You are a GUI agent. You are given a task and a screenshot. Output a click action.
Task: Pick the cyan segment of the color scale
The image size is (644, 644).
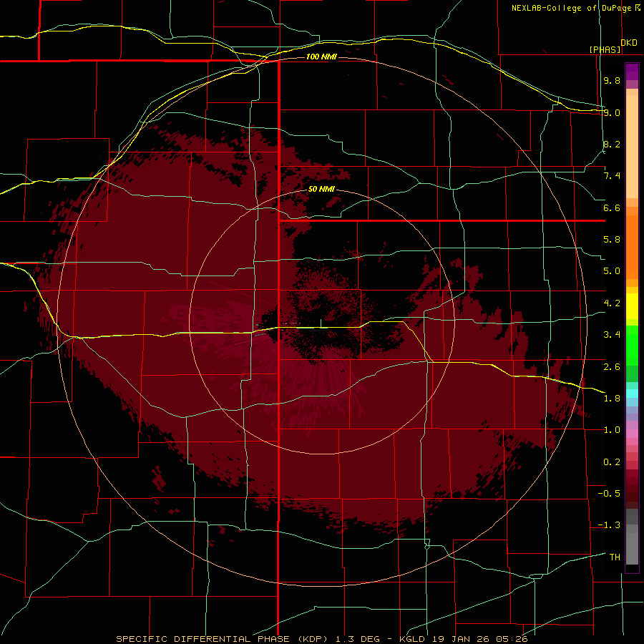pyautogui.click(x=632, y=394)
